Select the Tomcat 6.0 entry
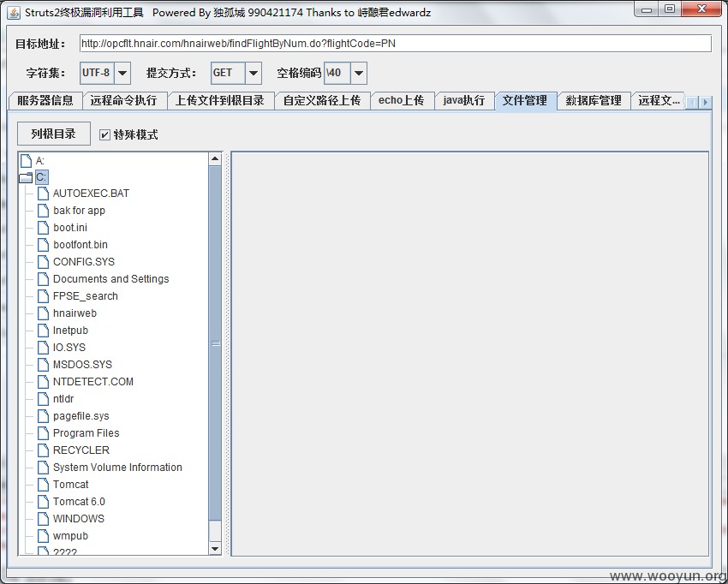The height and width of the screenshot is (584, 728). [x=79, y=502]
